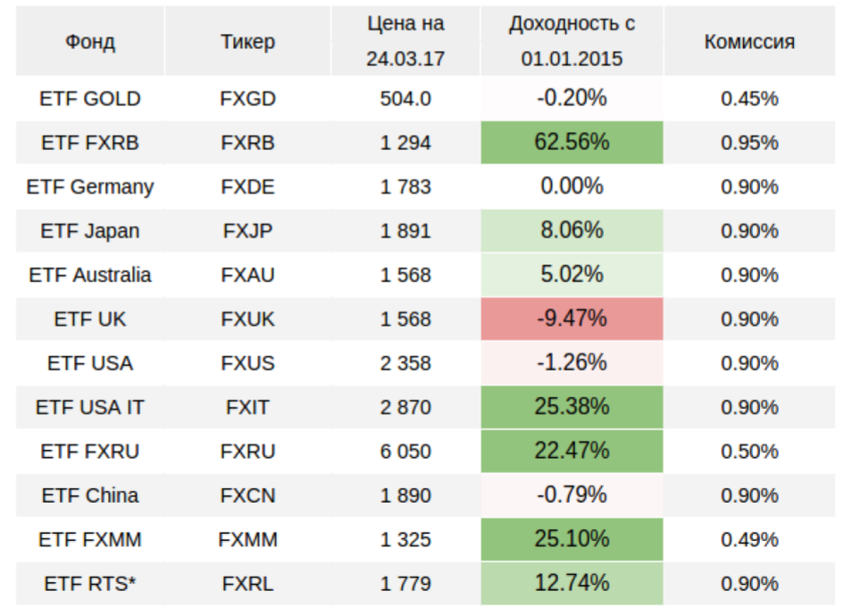852x616 pixels.
Task: Select the Цена на 24.03.17 header
Action: click(x=405, y=41)
